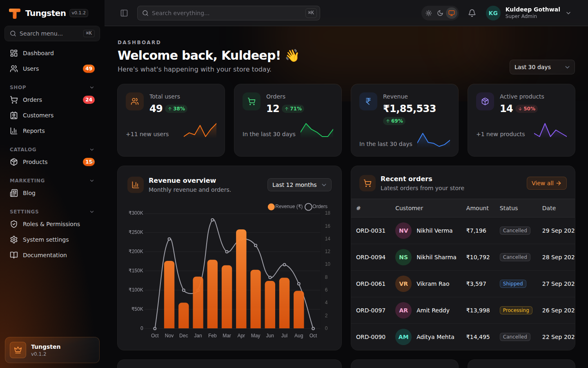Image resolution: width=588 pixels, height=368 pixels.
Task: Click the Active products box icon
Action: pyautogui.click(x=485, y=101)
